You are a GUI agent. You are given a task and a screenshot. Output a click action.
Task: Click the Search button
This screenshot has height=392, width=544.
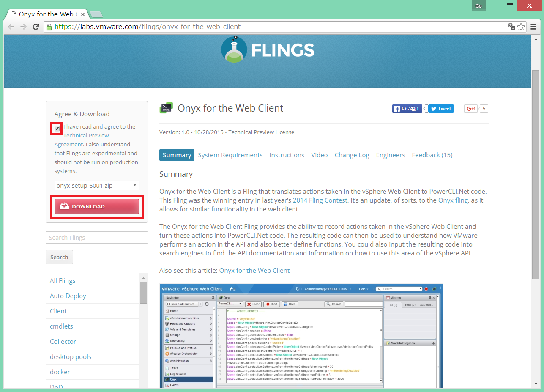59,257
